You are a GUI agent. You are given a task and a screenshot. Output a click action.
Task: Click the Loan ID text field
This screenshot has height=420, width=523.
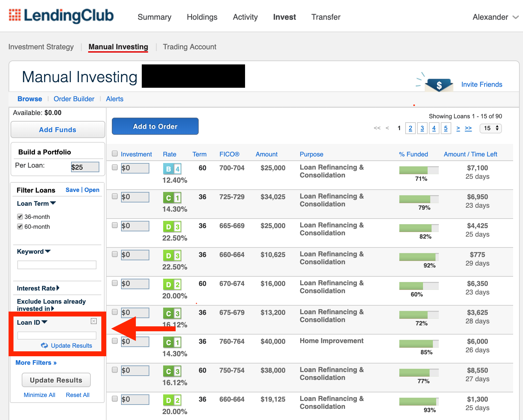pyautogui.click(x=57, y=336)
